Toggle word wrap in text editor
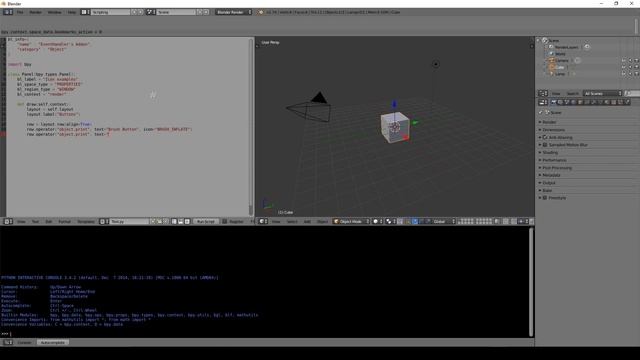 click(x=180, y=222)
